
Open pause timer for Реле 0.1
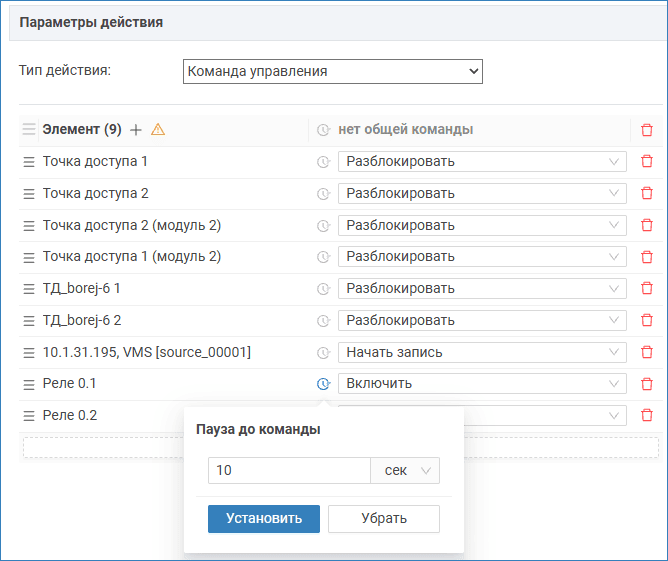point(323,384)
